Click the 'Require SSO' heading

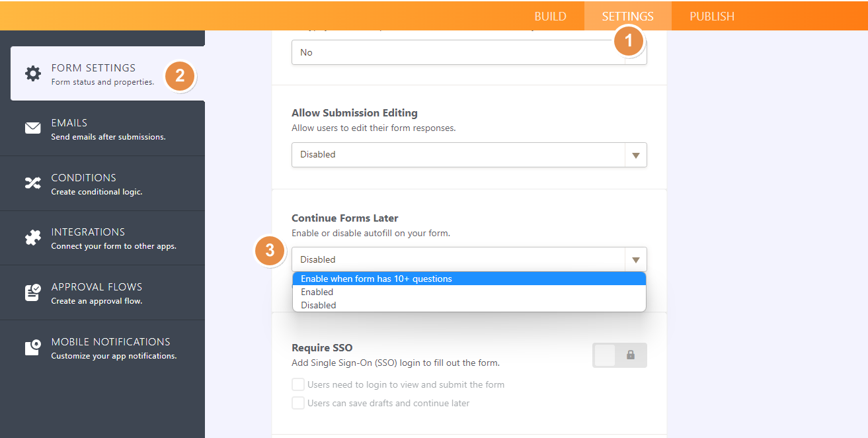(x=322, y=348)
